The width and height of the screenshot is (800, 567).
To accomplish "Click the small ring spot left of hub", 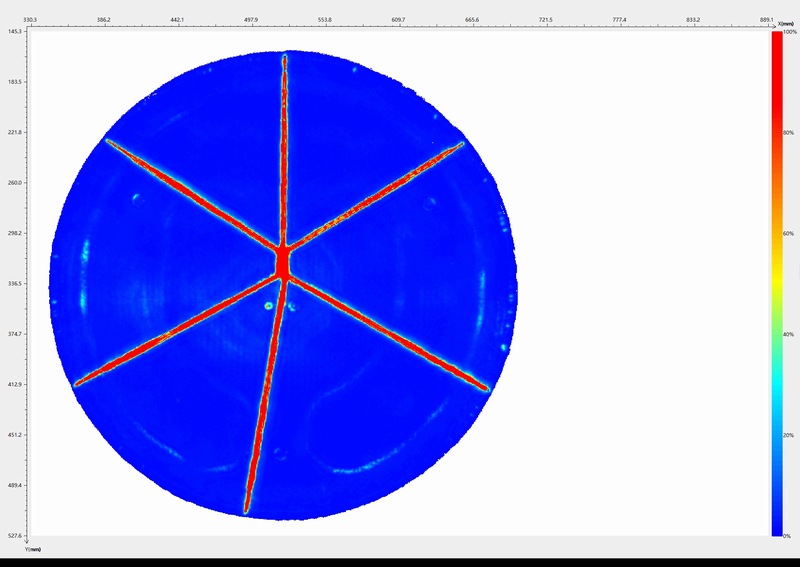I will click(x=268, y=306).
